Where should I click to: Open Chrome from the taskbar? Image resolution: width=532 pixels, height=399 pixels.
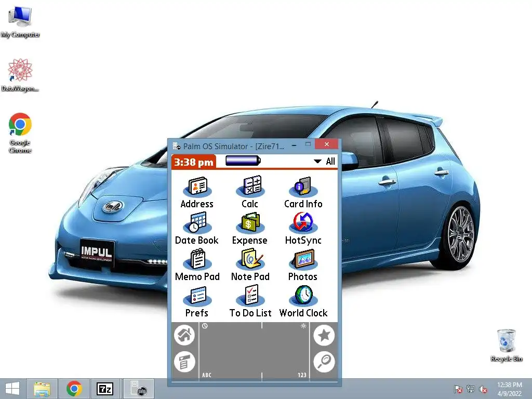(74, 389)
